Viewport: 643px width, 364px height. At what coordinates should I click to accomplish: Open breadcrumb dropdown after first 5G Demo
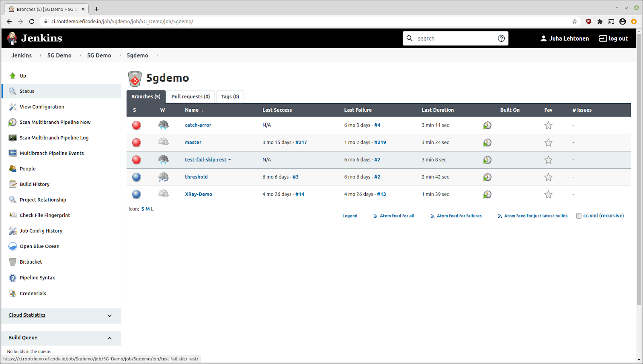(80, 55)
